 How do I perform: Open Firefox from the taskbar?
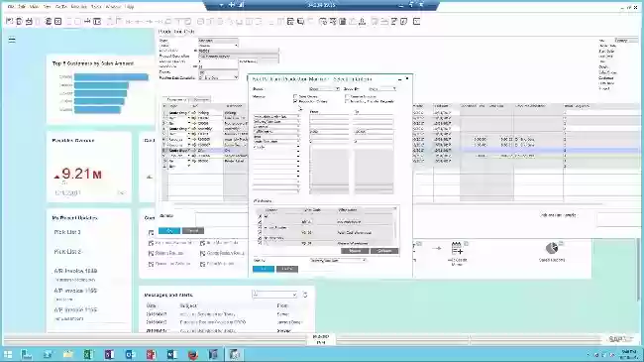click(x=193, y=355)
